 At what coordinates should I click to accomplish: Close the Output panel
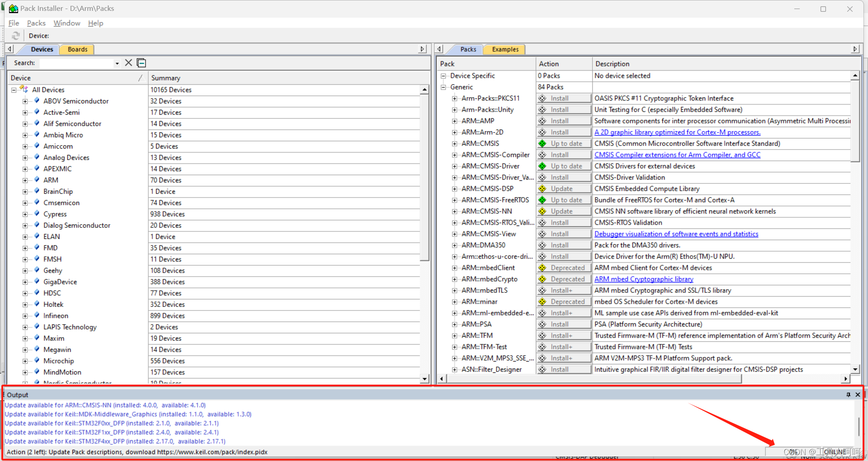tap(858, 395)
